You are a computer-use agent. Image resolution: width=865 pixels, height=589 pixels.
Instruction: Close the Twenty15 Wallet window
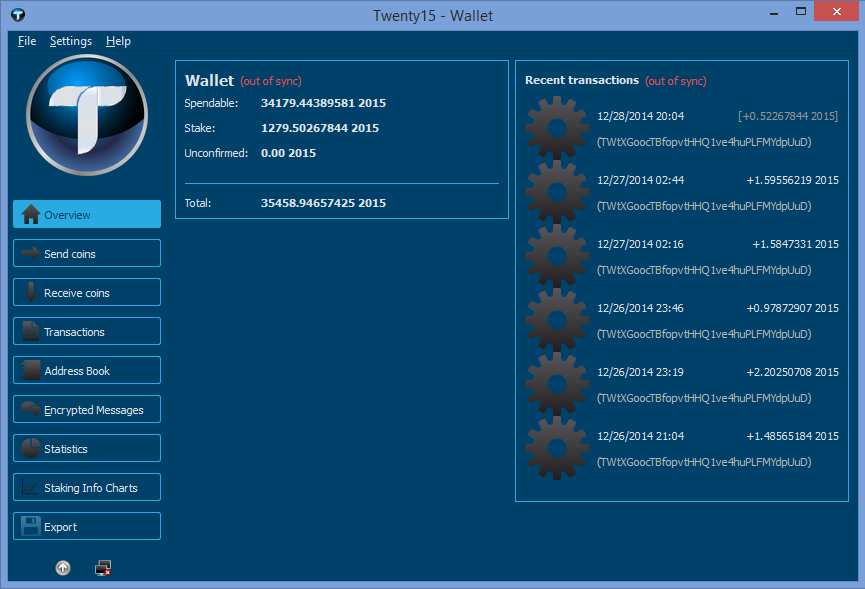[836, 11]
